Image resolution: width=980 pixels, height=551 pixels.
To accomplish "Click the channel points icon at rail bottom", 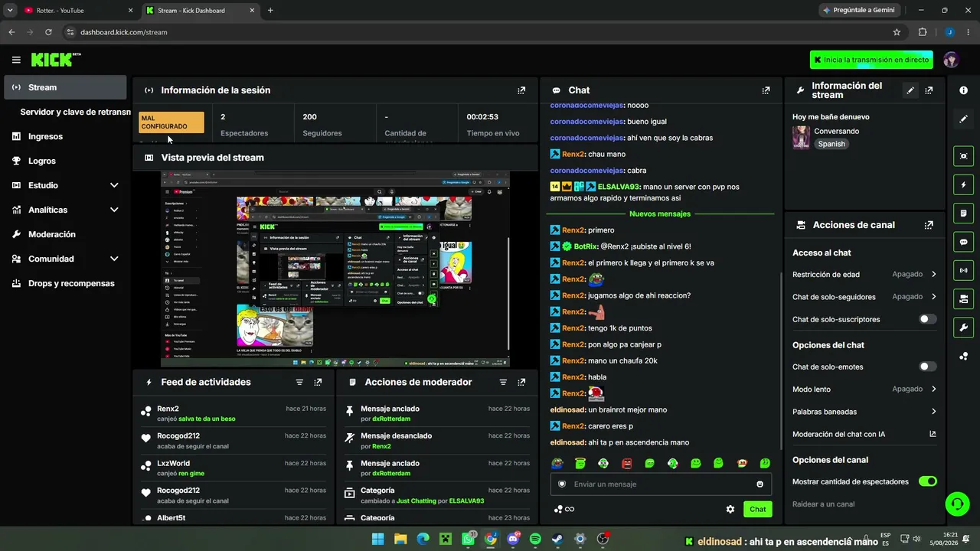I will click(x=963, y=356).
